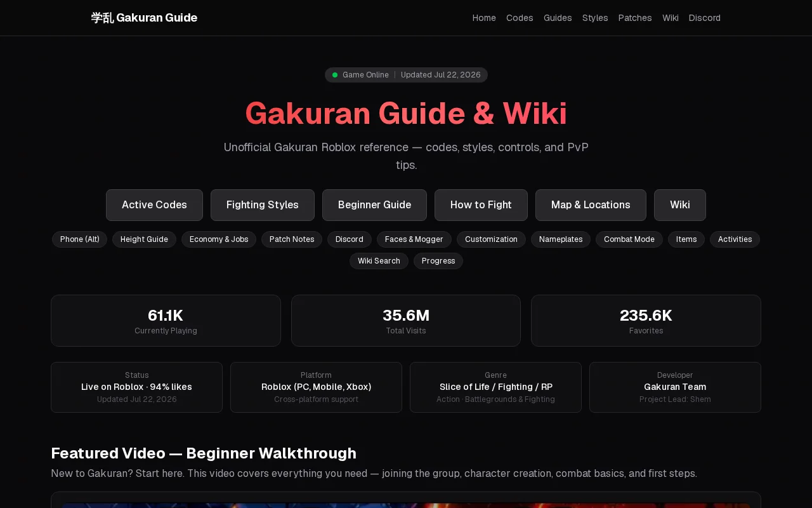Click the 235.6K Favorites stat
This screenshot has width=812, height=508.
[x=646, y=321]
